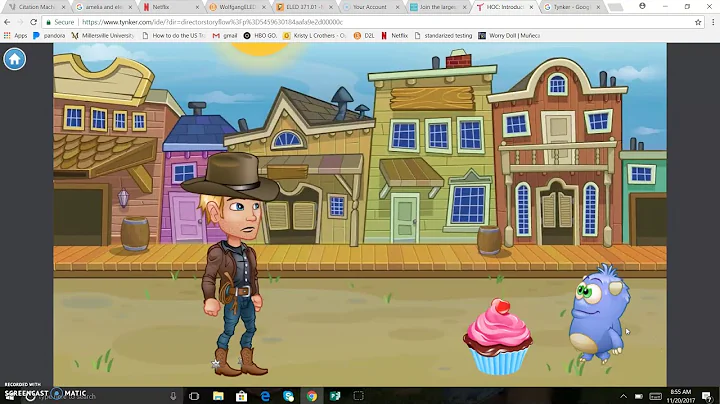720x404 pixels.
Task: Open the How to do the US bookmark
Action: pyautogui.click(x=174, y=35)
